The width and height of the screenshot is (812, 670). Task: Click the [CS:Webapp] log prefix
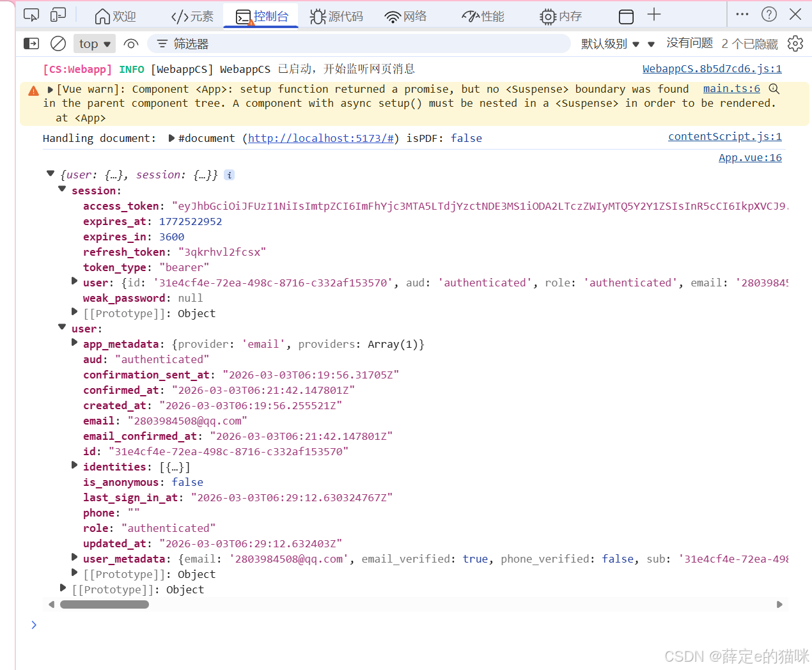coord(77,69)
